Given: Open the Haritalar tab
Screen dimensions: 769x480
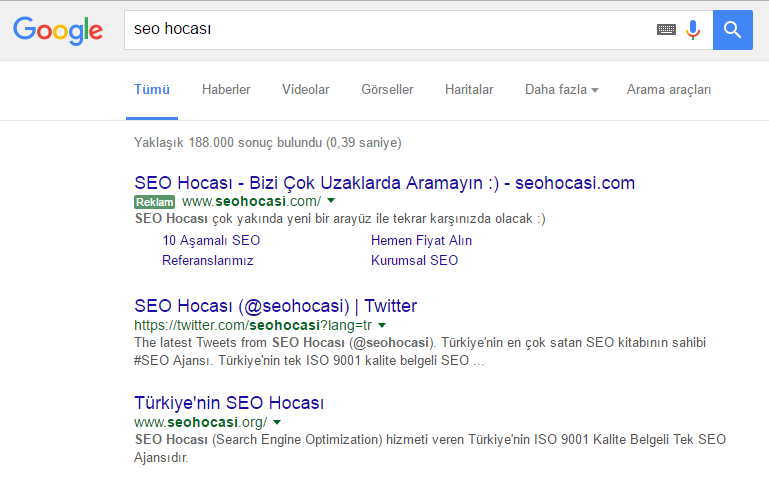Looking at the screenshot, I should (x=469, y=90).
